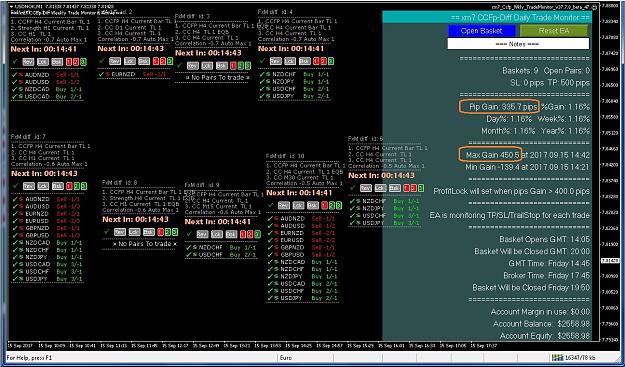Click 16347/78 kb traffic indicator
Viewport: 625px width, 367px height.
(x=580, y=358)
